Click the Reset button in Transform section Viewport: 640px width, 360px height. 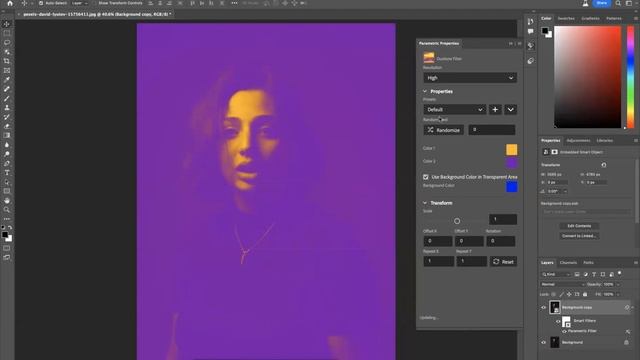point(503,262)
